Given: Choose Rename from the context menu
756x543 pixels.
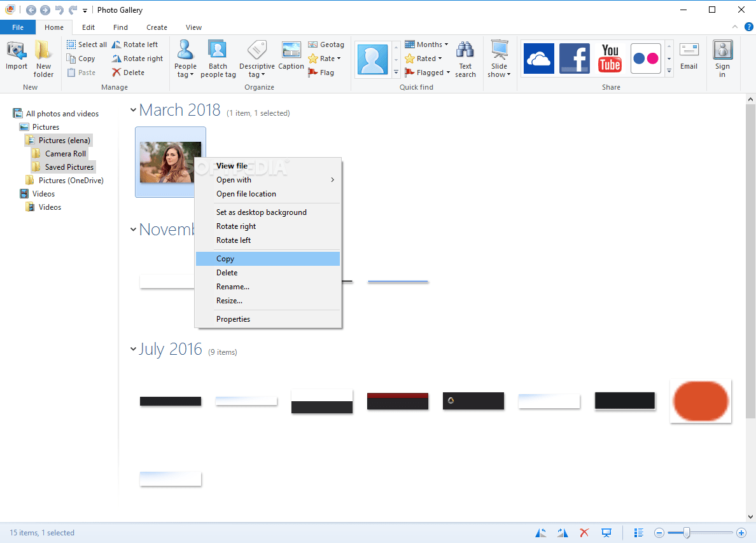Looking at the screenshot, I should (x=233, y=286).
